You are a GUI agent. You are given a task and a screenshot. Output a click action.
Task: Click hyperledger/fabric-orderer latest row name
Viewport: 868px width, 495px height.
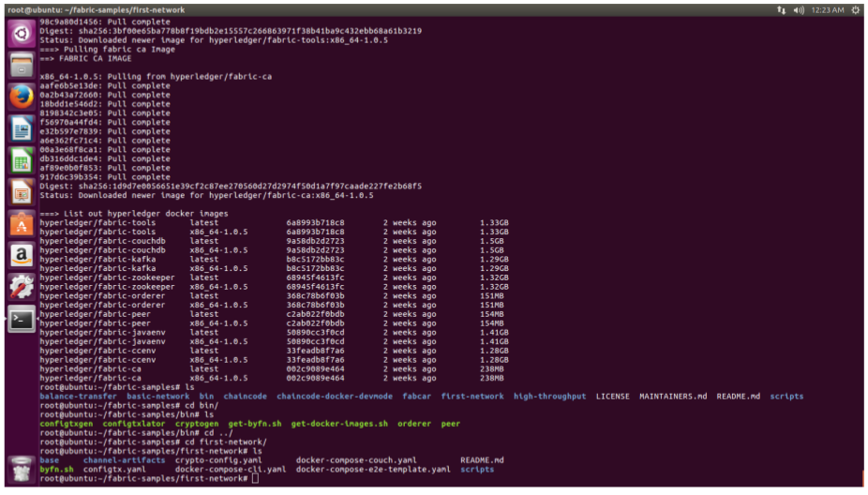(x=102, y=295)
